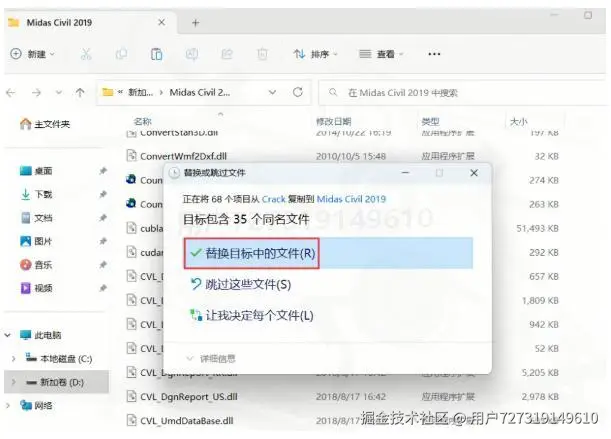Open Desktop (桌面) in sidebar
This screenshot has width=611, height=439.
[36, 171]
